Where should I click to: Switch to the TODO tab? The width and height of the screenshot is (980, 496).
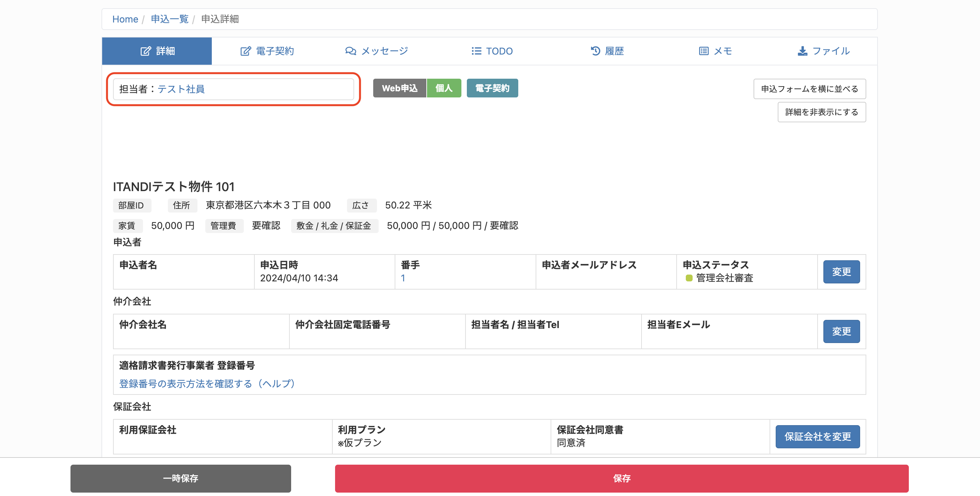[492, 51]
